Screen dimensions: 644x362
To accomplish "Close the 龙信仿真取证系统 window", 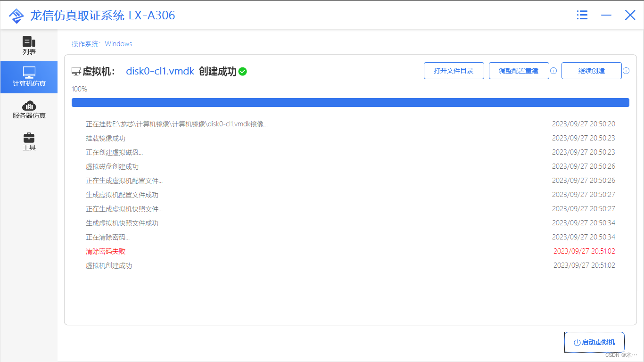I will pos(630,15).
